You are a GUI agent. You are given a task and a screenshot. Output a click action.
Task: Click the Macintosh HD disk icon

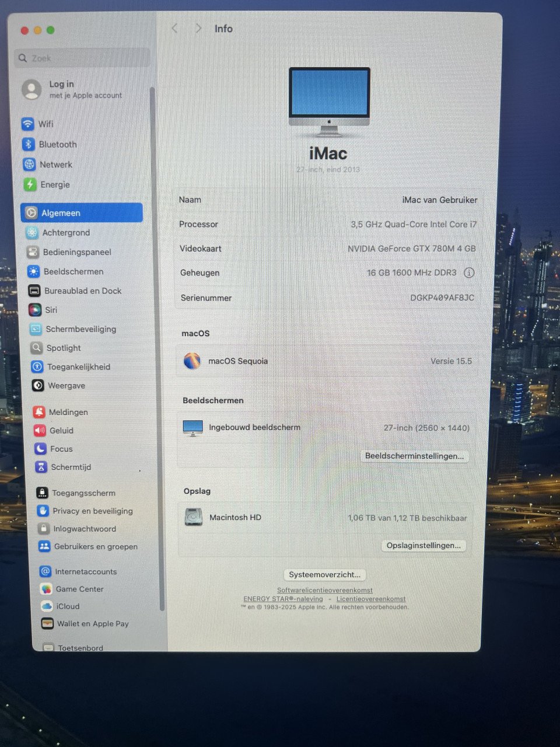[x=194, y=517]
